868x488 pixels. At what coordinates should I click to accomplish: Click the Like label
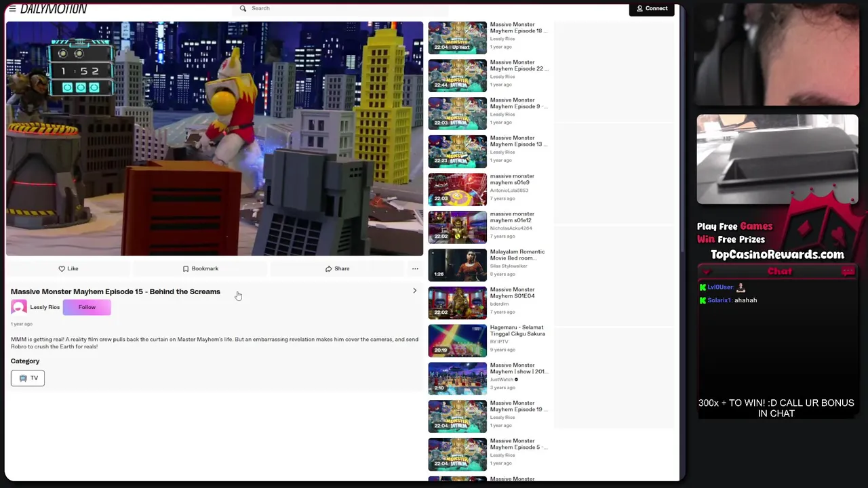[73, 268]
